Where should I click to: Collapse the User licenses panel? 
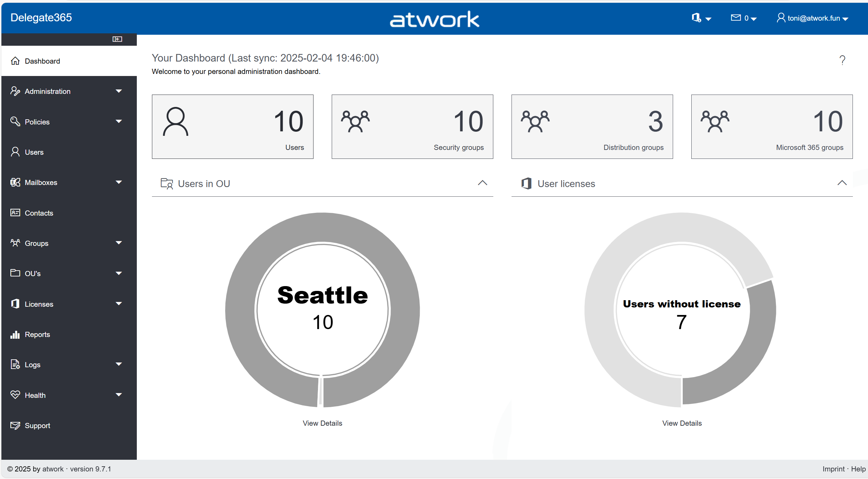coord(842,183)
